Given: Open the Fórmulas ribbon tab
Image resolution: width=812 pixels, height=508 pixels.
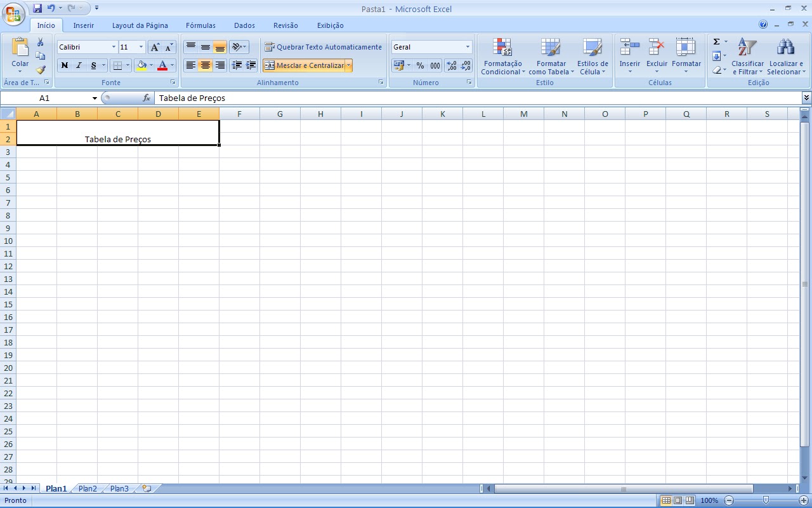Looking at the screenshot, I should click(x=200, y=25).
